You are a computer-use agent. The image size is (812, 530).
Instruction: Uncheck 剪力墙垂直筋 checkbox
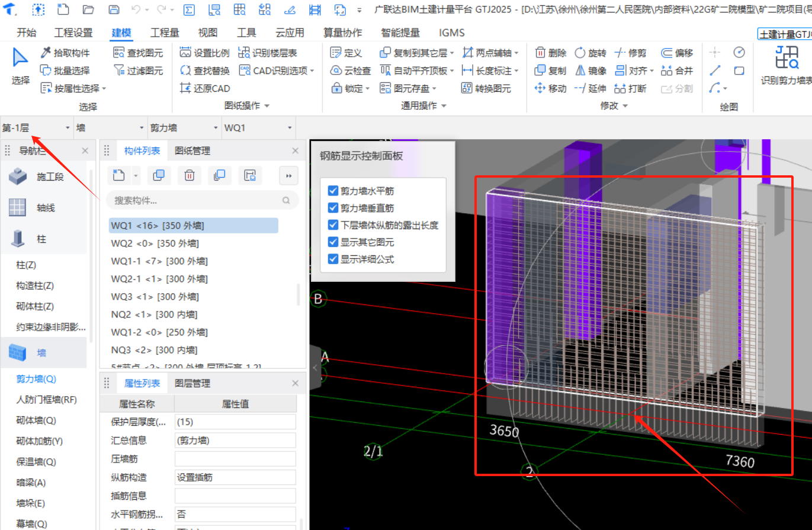pyautogui.click(x=333, y=208)
